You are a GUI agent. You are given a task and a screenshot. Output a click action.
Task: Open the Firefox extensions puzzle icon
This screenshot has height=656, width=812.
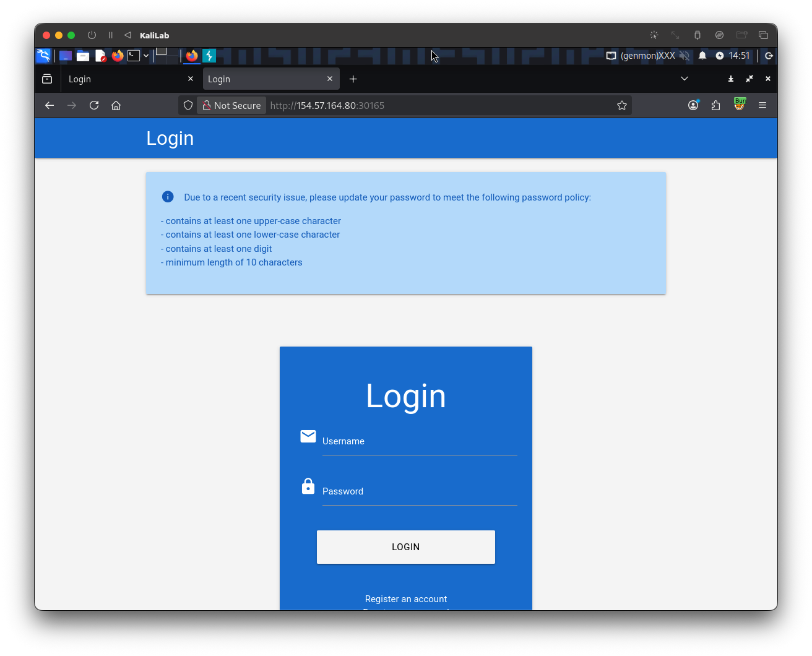[x=716, y=105]
